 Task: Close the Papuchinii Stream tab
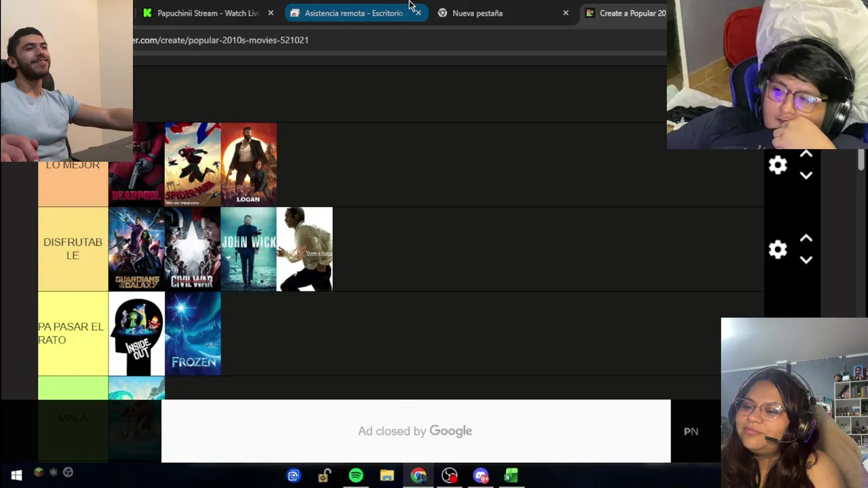tap(271, 13)
